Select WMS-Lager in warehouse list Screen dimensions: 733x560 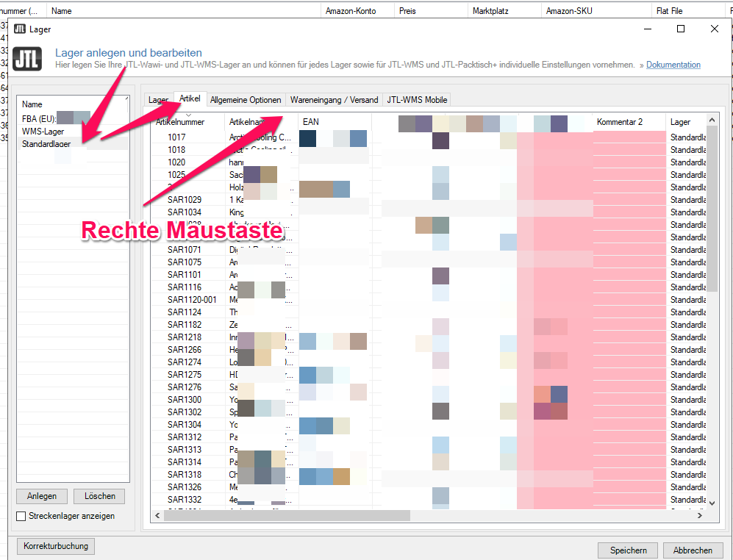coord(73,132)
